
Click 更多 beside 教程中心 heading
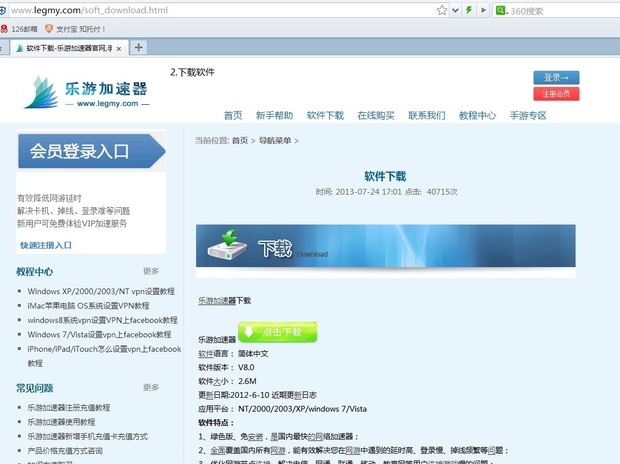(151, 271)
